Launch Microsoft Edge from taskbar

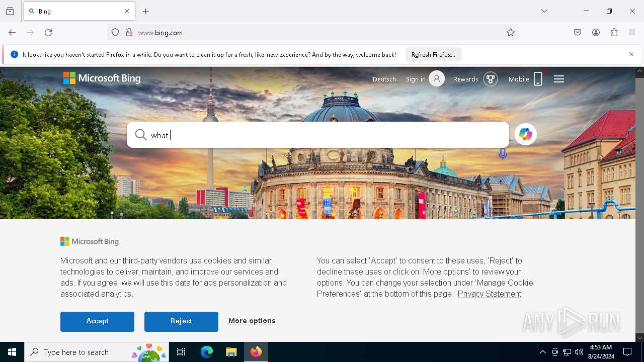pos(207,352)
